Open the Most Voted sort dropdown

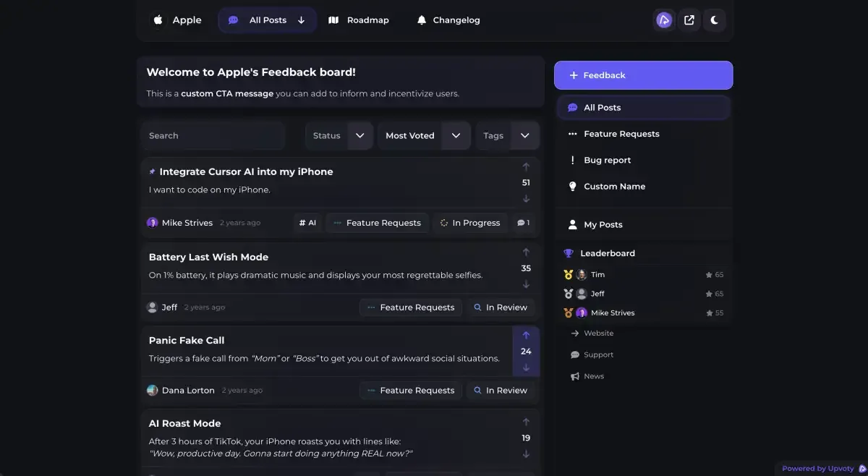424,136
